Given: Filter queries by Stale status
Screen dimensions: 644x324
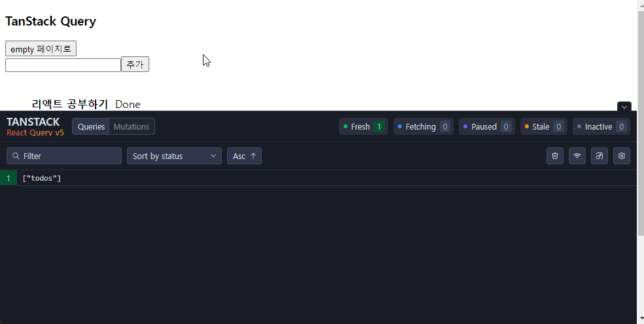Looking at the screenshot, I should coord(544,126).
